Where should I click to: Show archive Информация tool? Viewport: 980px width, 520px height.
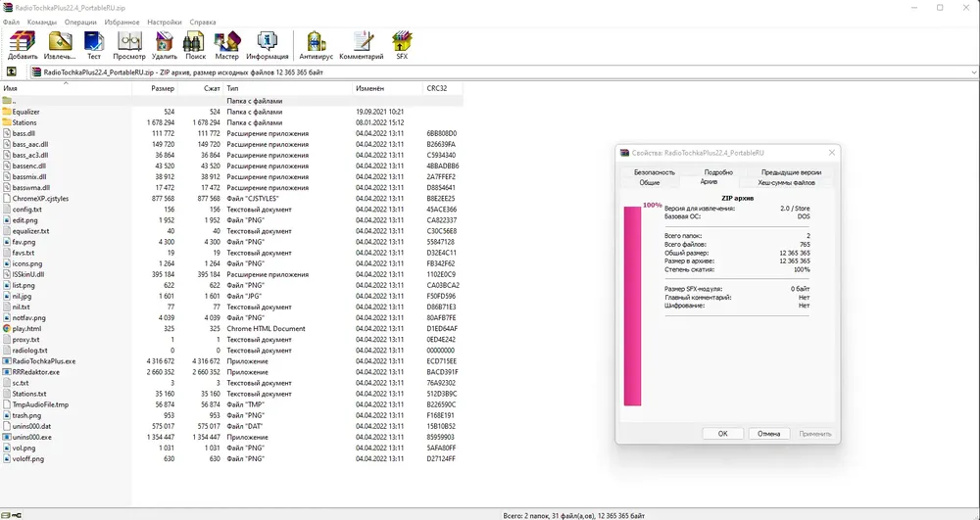pos(267,45)
